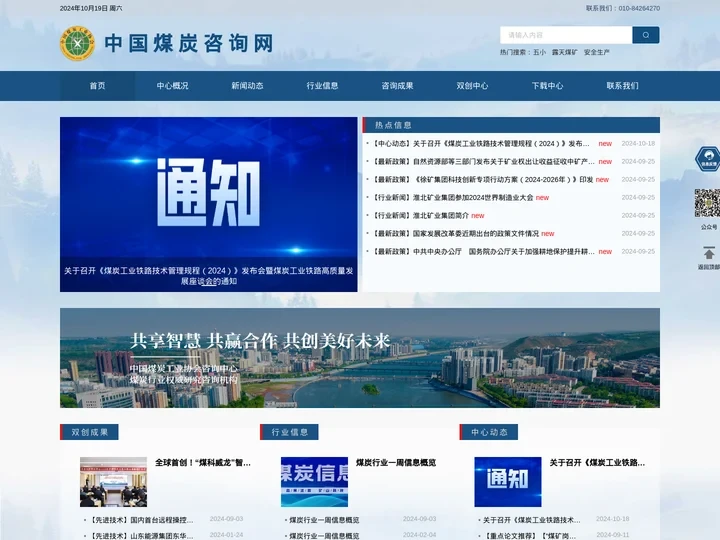The width and height of the screenshot is (720, 540).
Task: Select hot search keyword 安全生产
Action: click(x=597, y=52)
